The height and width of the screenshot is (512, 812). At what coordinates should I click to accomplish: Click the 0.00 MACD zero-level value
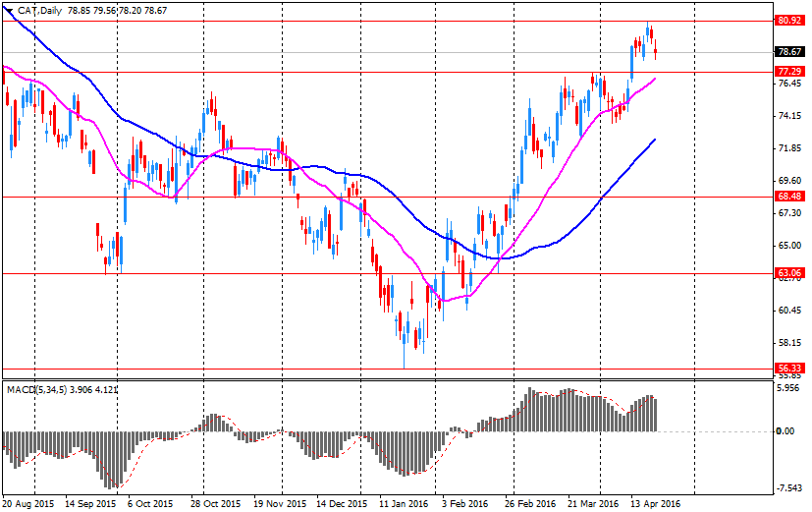tap(785, 431)
